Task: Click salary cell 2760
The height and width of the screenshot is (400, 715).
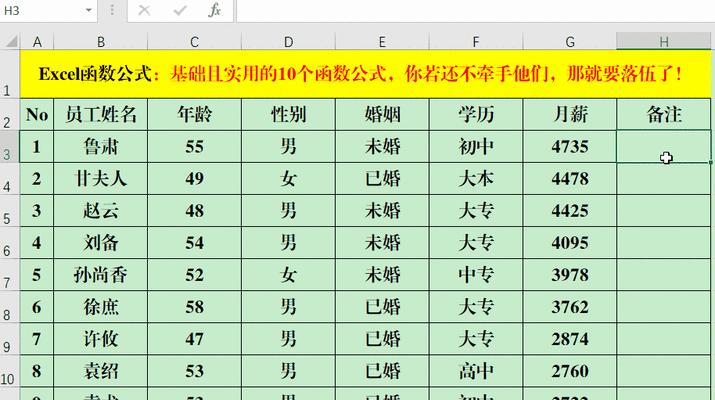Action: [570, 371]
